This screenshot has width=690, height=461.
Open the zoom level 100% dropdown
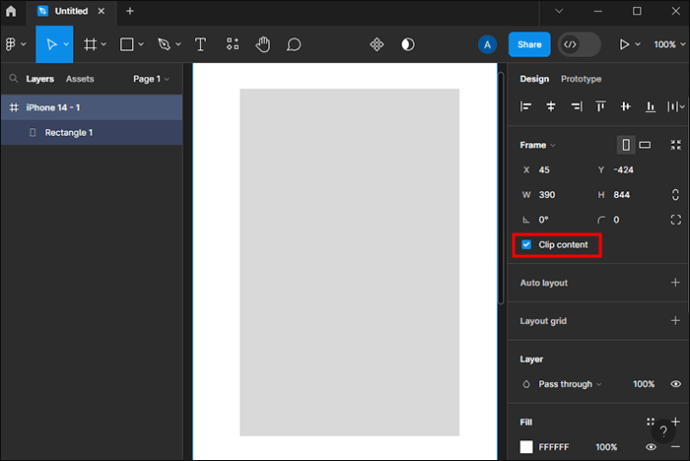coord(665,45)
